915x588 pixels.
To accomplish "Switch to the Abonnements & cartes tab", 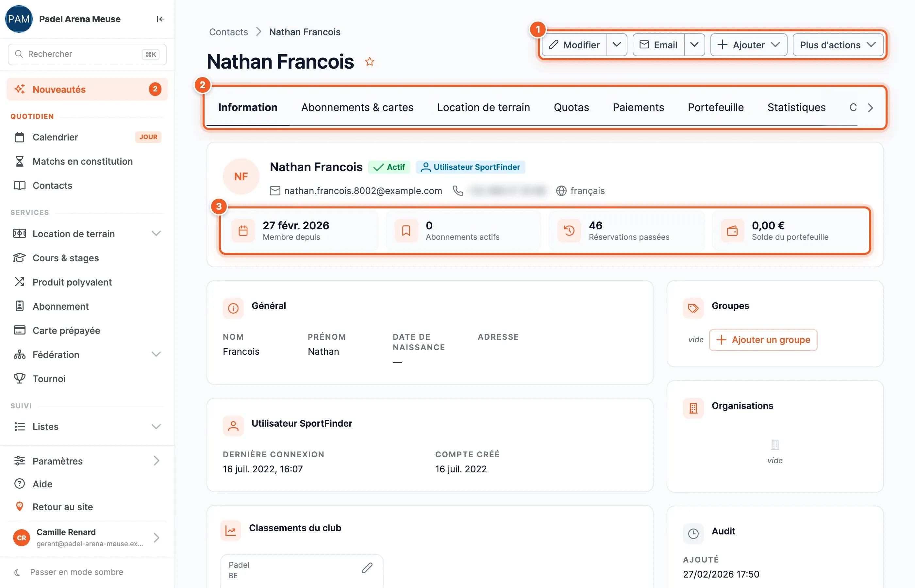I will point(357,107).
